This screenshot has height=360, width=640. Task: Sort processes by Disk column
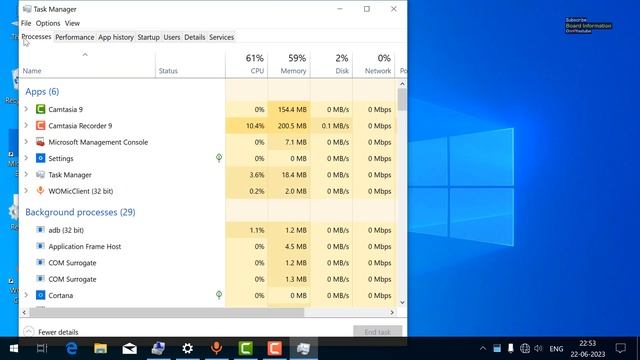click(x=331, y=64)
